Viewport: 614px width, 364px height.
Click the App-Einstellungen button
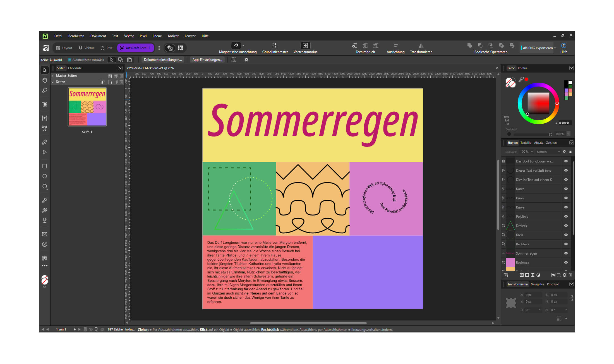207,60
